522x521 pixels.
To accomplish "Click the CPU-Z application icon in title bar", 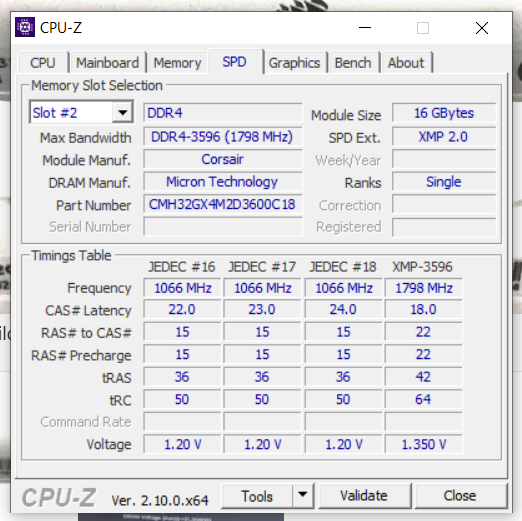I will click(x=25, y=27).
